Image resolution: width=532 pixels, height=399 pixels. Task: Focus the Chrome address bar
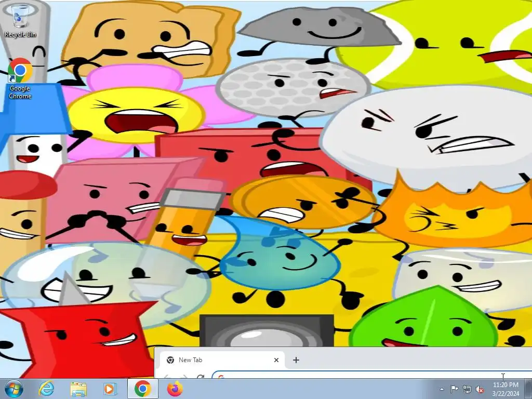click(371, 375)
